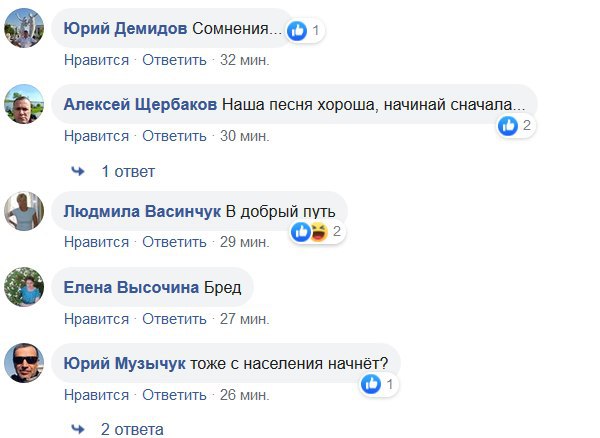Expand the "2 ответа" replies
This screenshot has height=438, width=600.
pyautogui.click(x=131, y=430)
